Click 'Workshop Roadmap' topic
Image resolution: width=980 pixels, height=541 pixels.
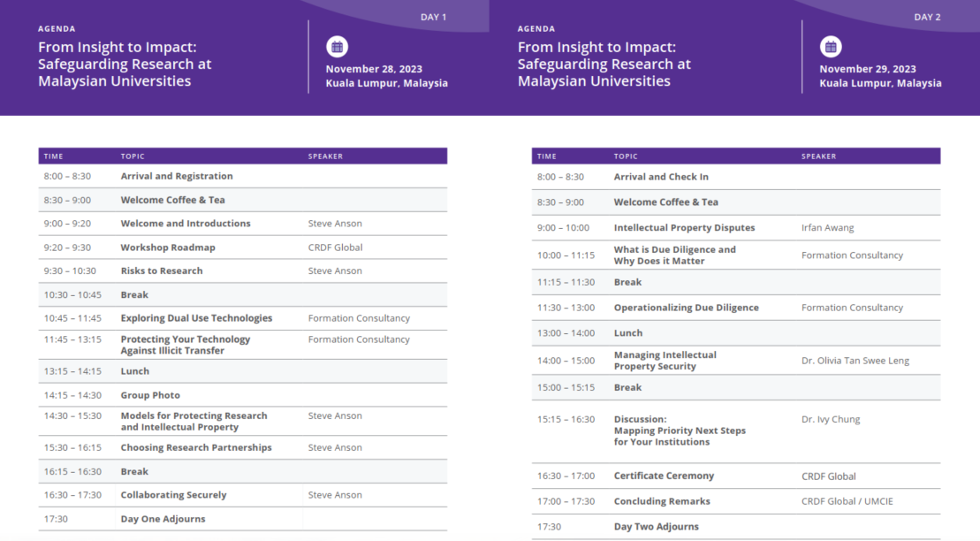(168, 247)
